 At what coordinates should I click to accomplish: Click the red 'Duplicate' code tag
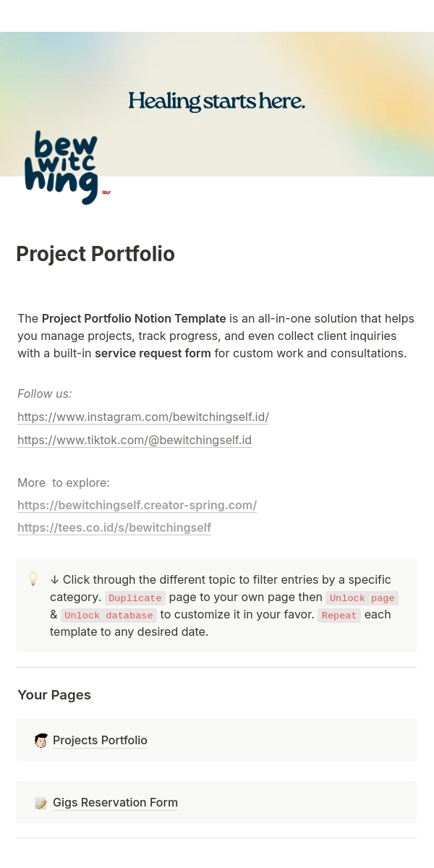click(135, 598)
